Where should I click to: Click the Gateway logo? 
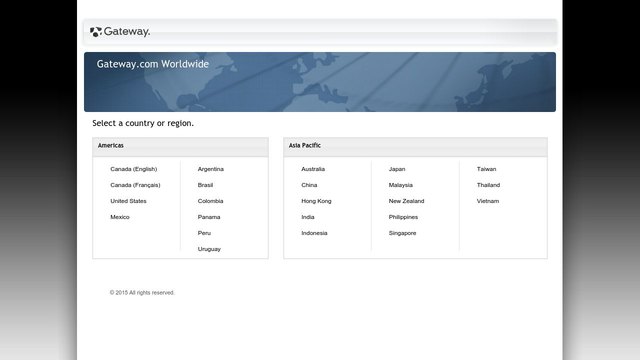coord(120,31)
